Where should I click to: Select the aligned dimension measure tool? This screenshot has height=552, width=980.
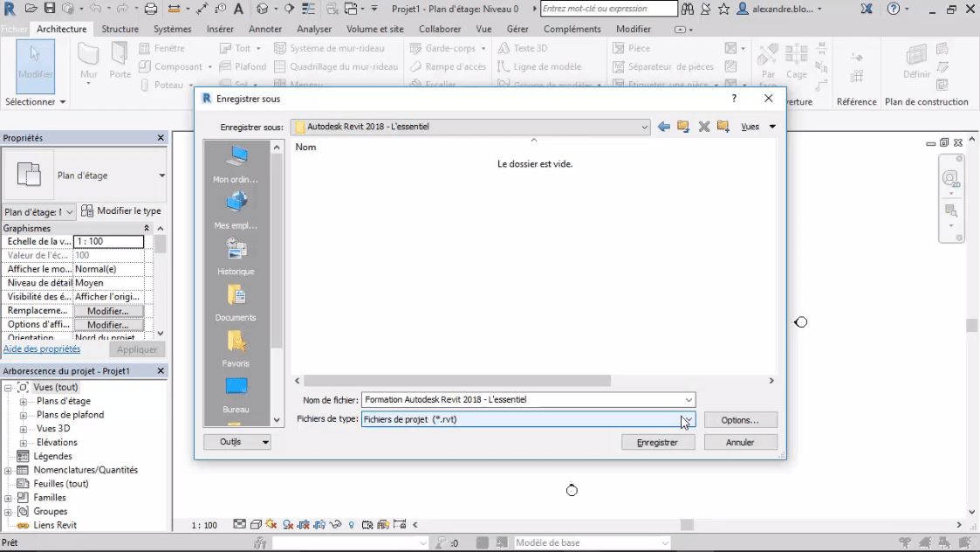pyautogui.click(x=202, y=9)
